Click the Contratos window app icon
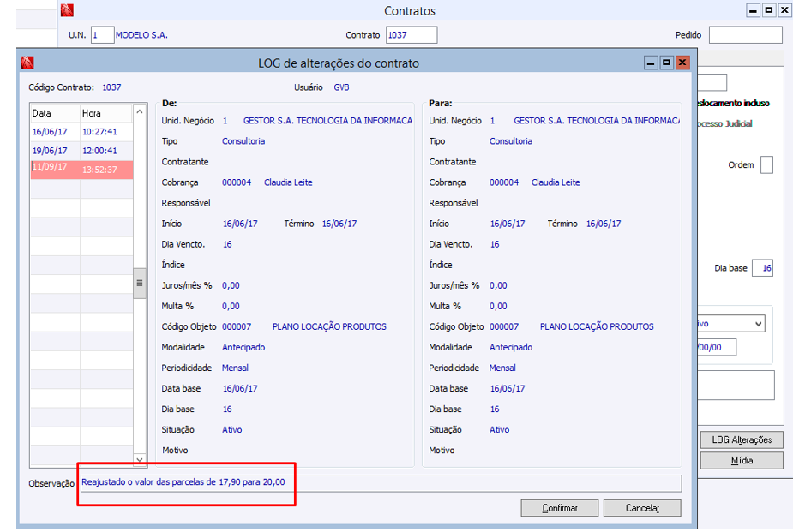The image size is (793, 532). [x=67, y=10]
